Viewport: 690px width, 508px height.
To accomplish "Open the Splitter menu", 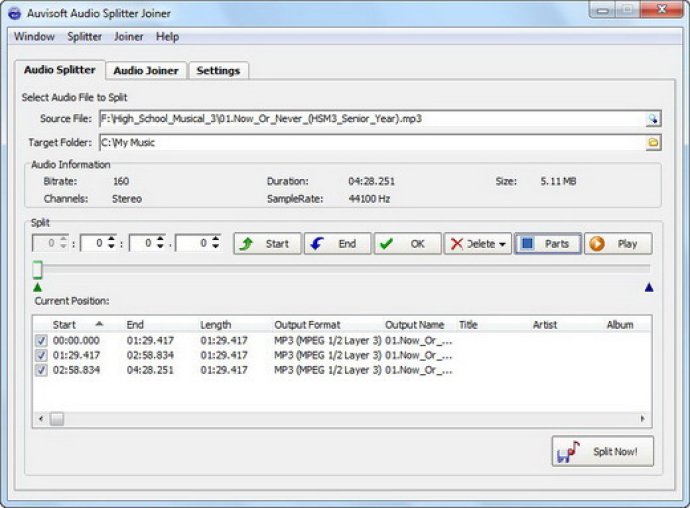I will pyautogui.click(x=84, y=37).
